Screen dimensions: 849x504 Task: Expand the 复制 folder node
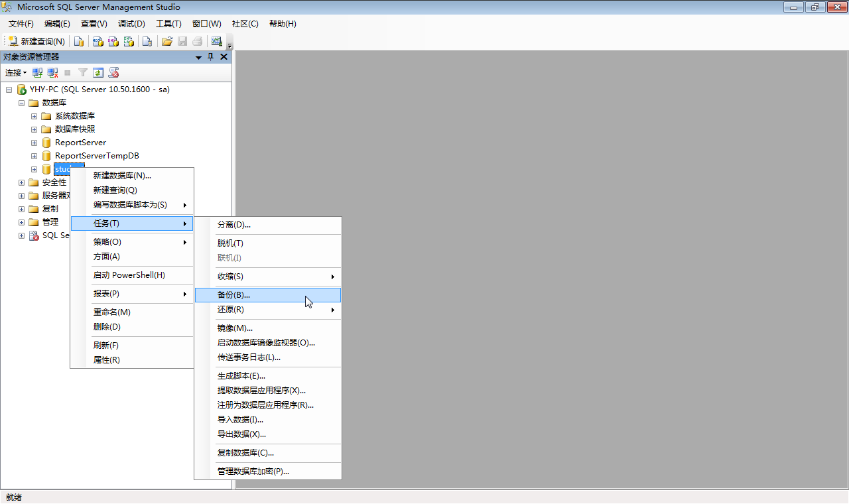[x=21, y=209]
